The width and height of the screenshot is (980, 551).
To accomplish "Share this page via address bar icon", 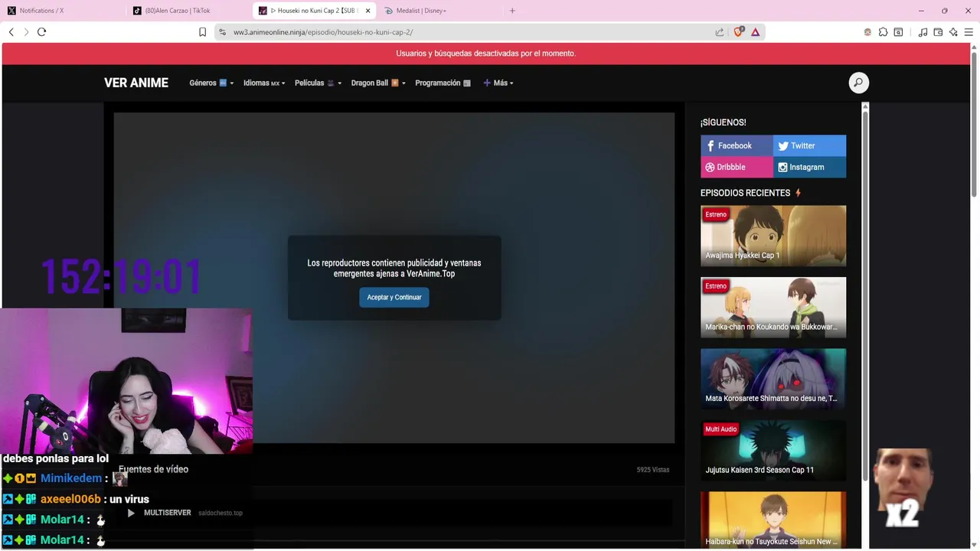I will point(720,32).
